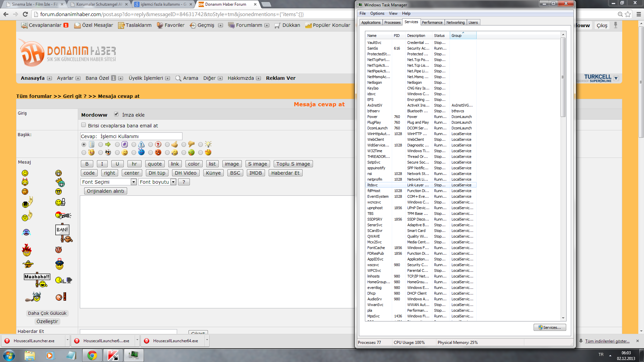Switch to the Networking tab
This screenshot has width=644, height=362.
pyautogui.click(x=455, y=22)
